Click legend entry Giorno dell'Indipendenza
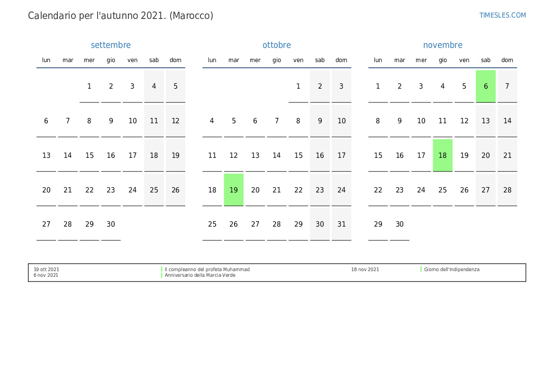 pos(452,269)
